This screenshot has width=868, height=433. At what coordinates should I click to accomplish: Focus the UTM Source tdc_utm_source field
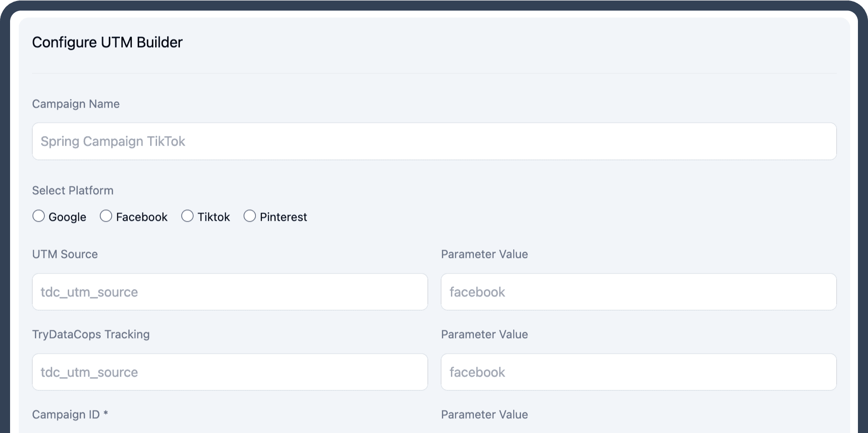pyautogui.click(x=230, y=292)
